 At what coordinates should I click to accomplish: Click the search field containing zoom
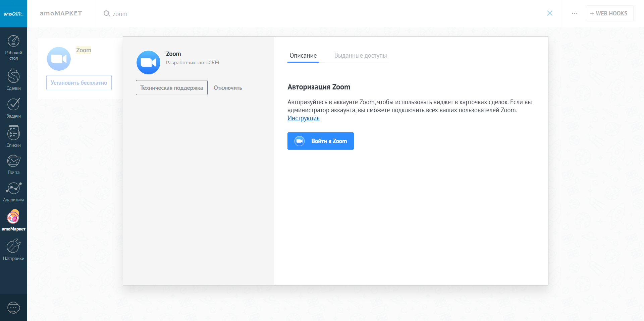[x=302, y=14]
